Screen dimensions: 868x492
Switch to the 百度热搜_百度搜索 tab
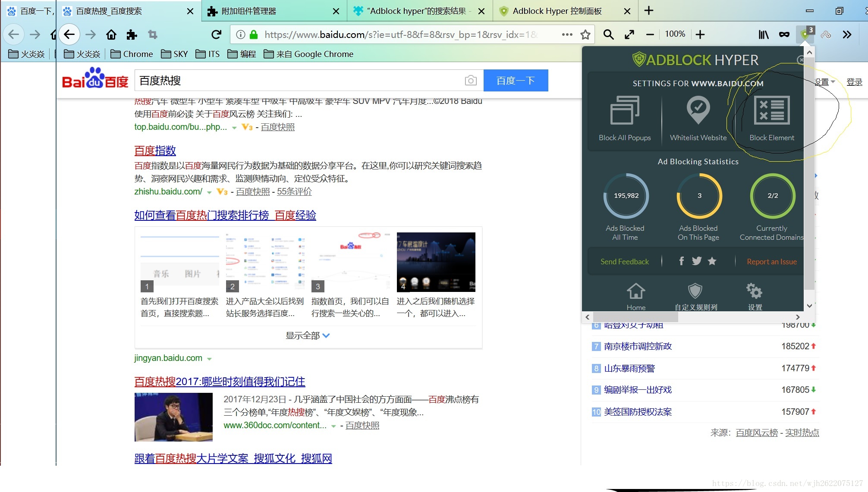click(x=129, y=11)
